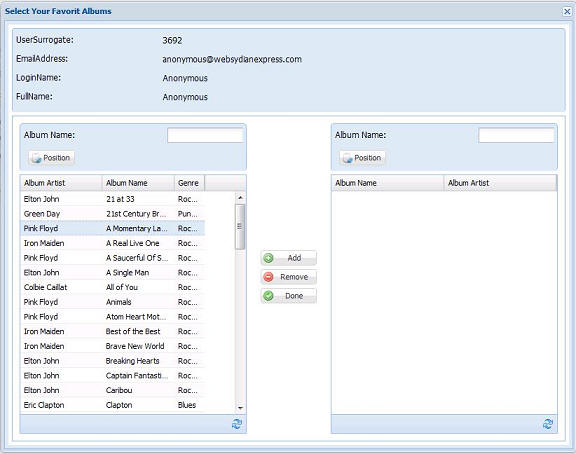Click the right panel Position button

(x=363, y=158)
